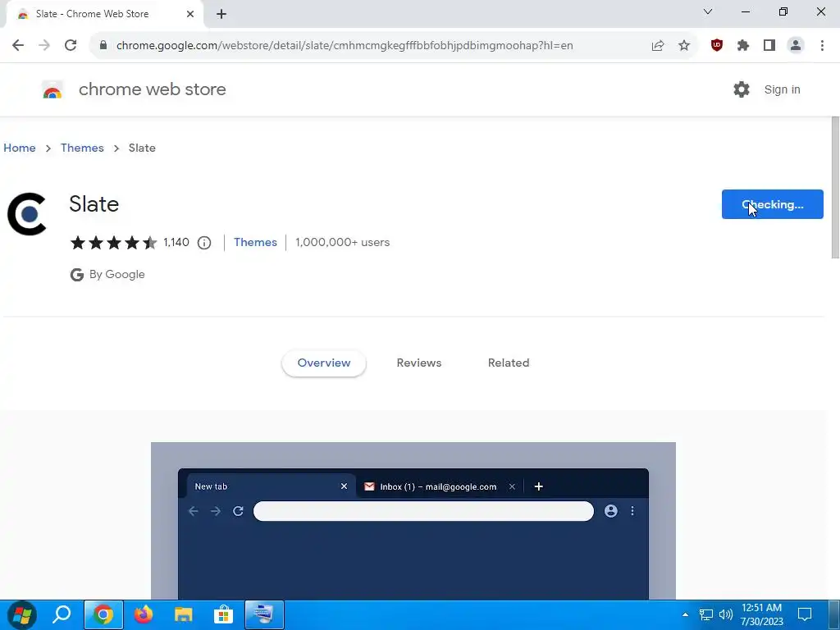Click the Slate theme preview screenshot
The width and height of the screenshot is (840, 630).
413,521
